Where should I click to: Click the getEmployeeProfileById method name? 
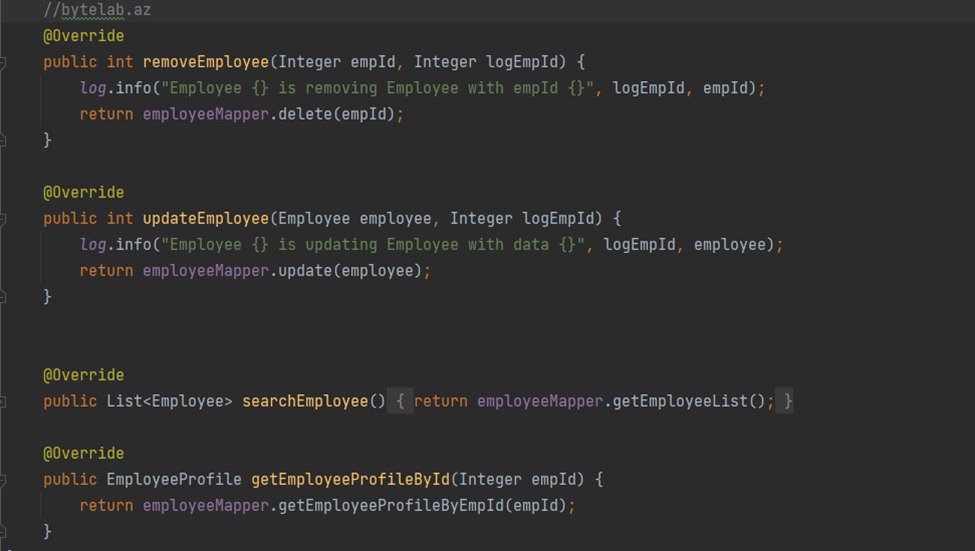350,480
